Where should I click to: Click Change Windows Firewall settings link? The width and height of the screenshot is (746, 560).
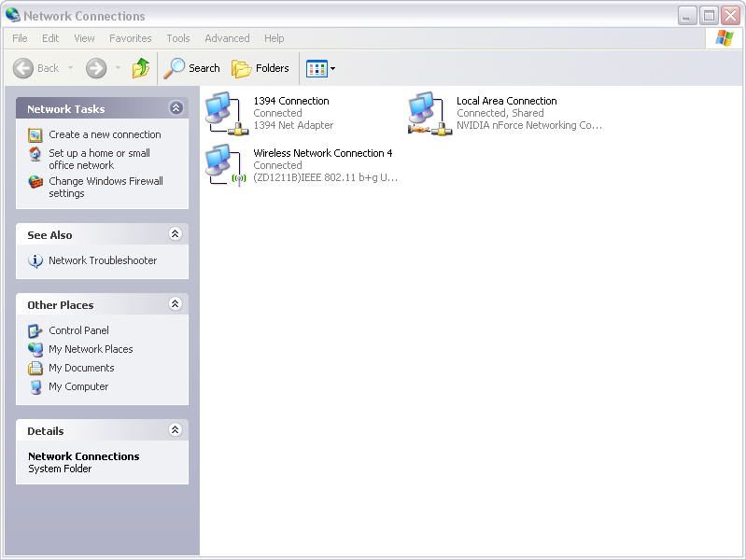point(106,188)
